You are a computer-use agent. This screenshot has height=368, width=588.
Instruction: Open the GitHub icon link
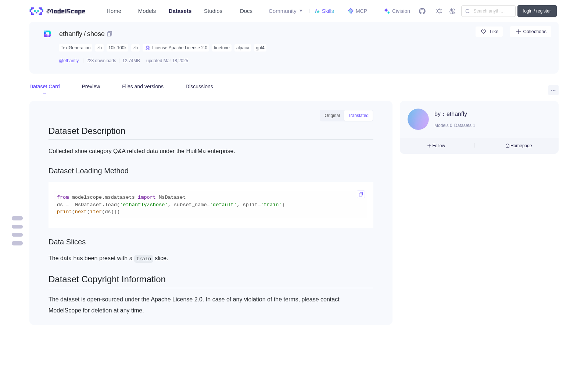click(422, 11)
